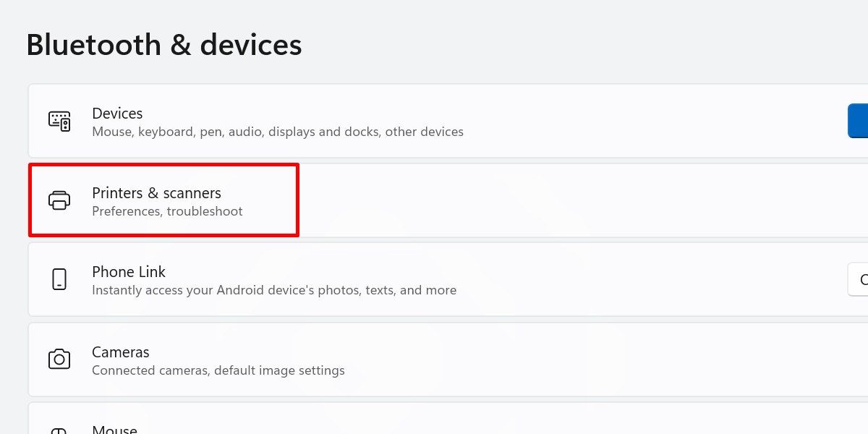This screenshot has width=868, height=434.
Task: Click the Connected cameras description text
Action: (218, 370)
